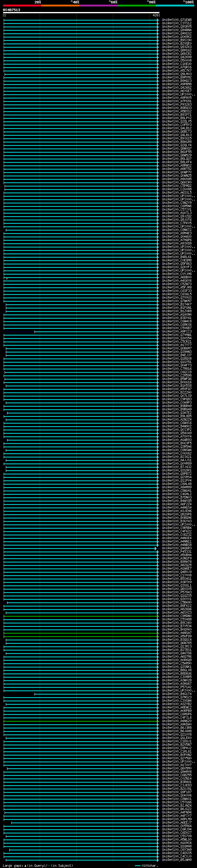This screenshot has width=197, height=868.
Task: Select the orange ~40% identity legend segment
Action: pos(60,6)
